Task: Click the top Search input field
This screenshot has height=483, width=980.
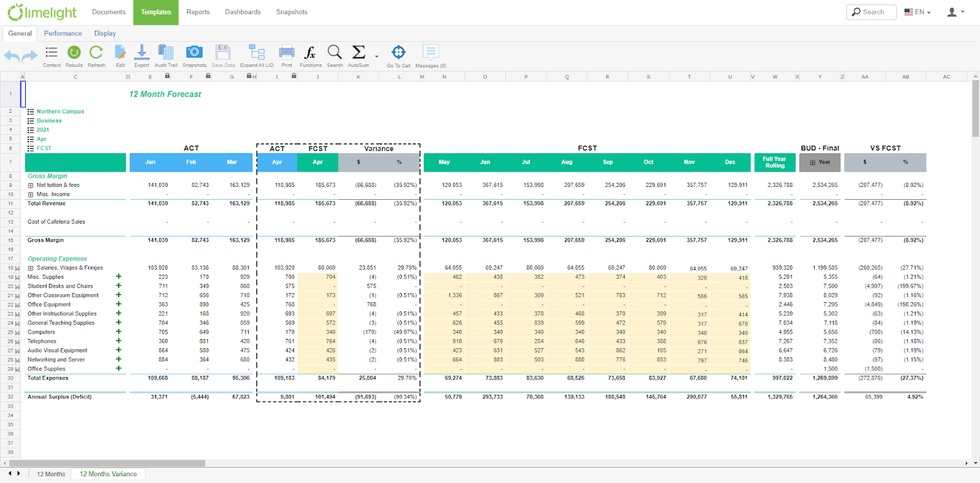Action: (x=871, y=12)
